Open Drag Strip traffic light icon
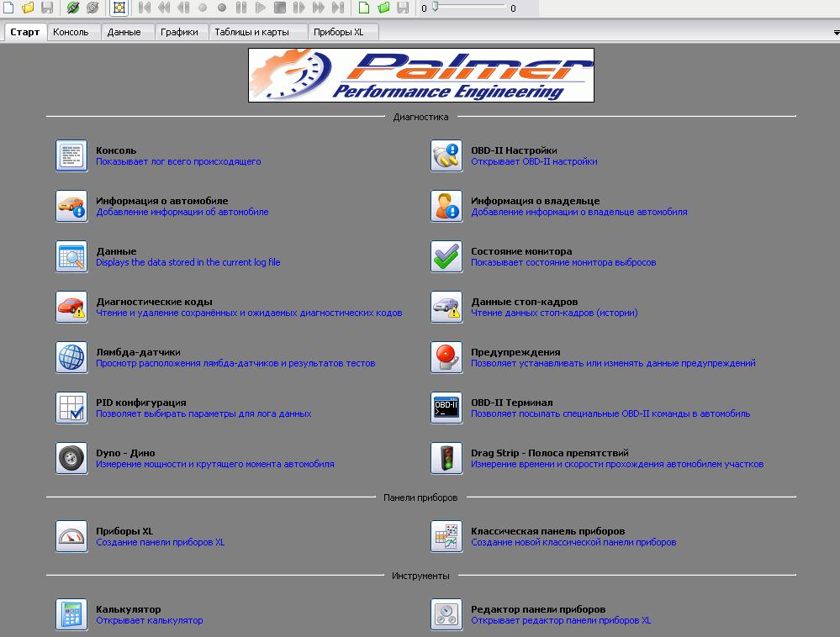 coord(446,458)
